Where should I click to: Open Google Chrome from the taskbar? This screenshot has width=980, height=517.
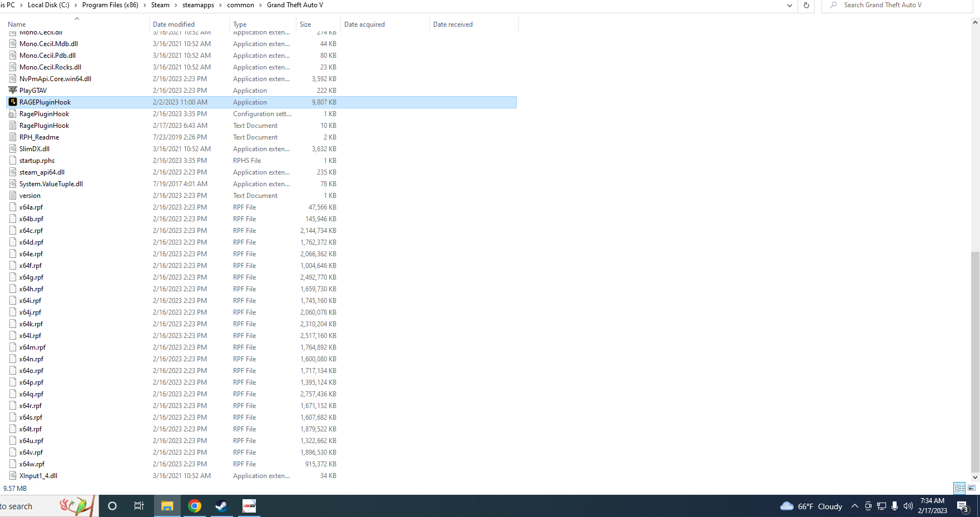(x=195, y=506)
